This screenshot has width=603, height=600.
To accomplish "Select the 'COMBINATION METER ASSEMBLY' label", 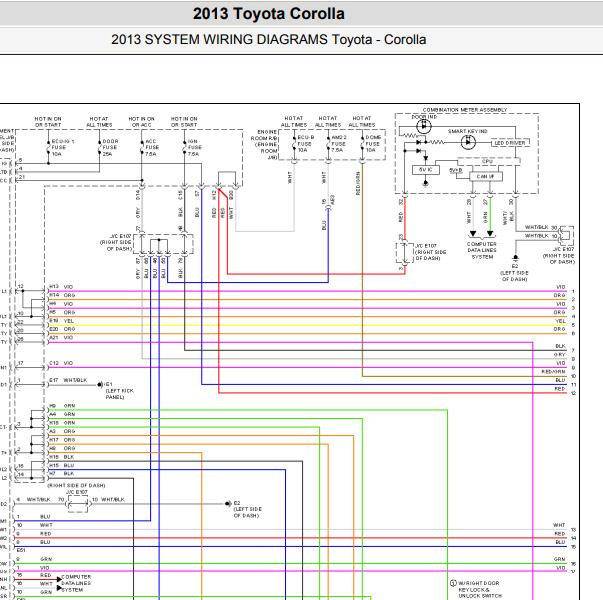I will point(465,110).
